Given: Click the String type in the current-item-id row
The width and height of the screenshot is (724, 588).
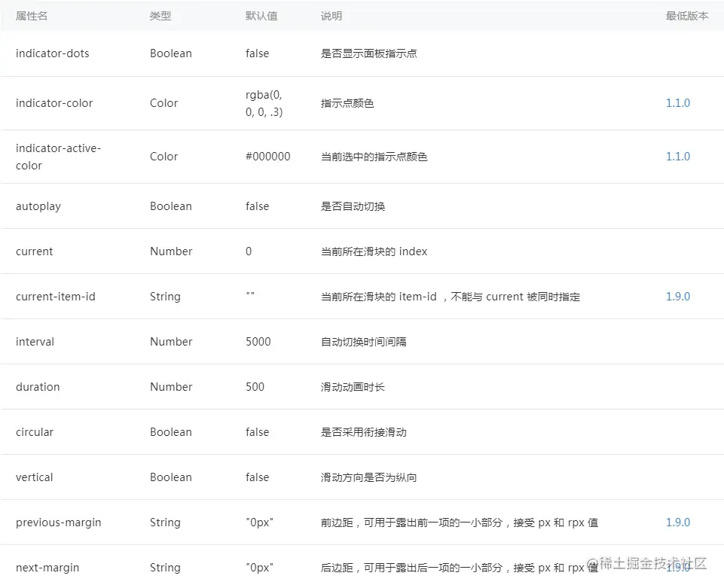Looking at the screenshot, I should 165,297.
